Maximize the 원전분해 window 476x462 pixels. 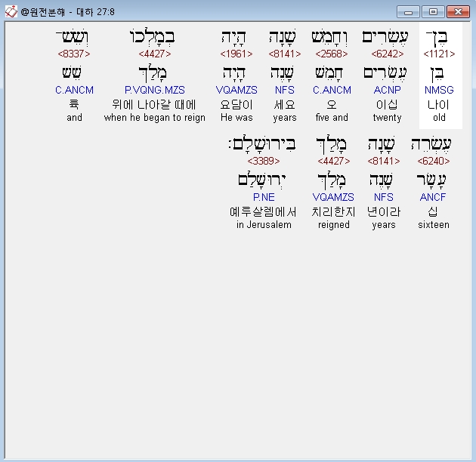[x=433, y=12]
